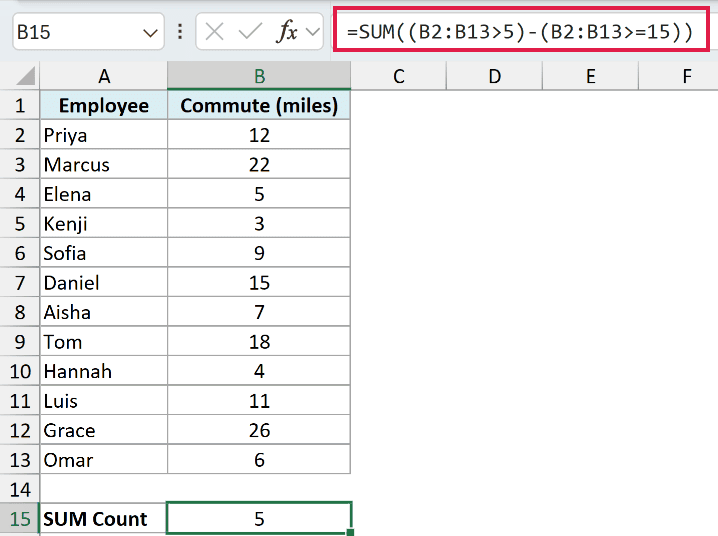This screenshot has width=718, height=536.
Task: Click Kenji's commute value 3
Action: (x=259, y=223)
